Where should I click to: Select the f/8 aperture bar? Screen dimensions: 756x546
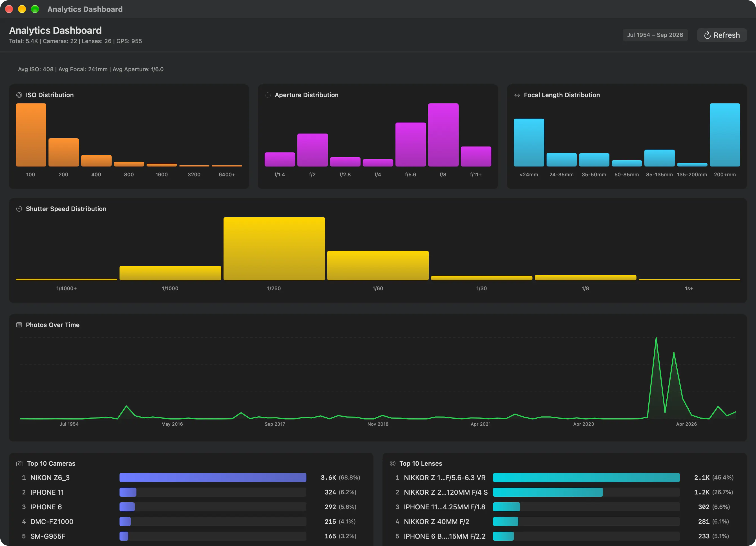(443, 135)
